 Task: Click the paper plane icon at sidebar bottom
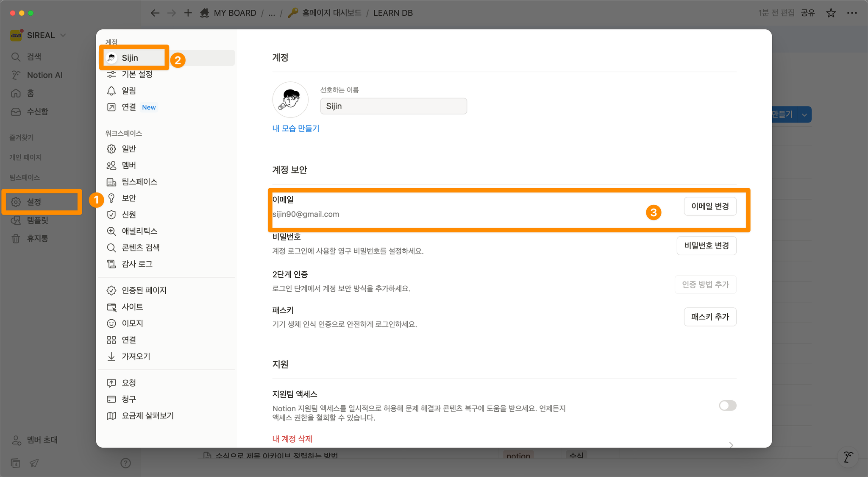point(34,463)
